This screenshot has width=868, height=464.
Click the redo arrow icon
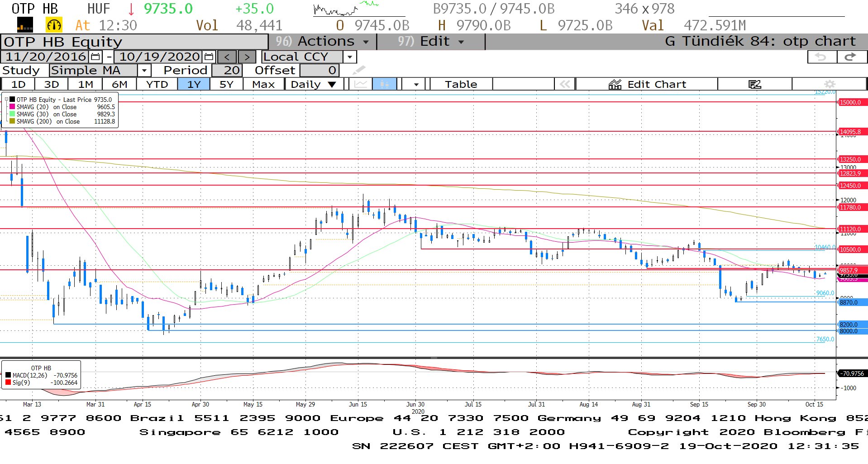[851, 57]
